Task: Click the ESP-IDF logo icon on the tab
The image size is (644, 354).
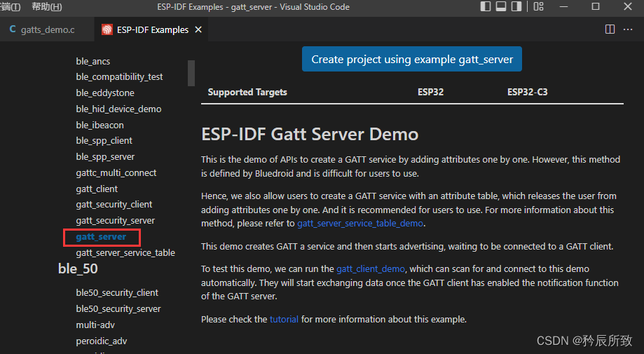Action: pyautogui.click(x=107, y=30)
